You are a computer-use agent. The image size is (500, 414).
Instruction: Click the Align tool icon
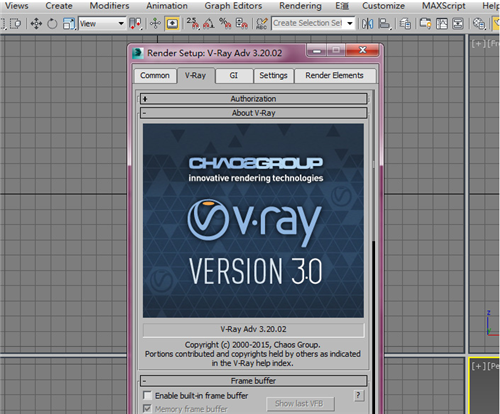(x=385, y=24)
